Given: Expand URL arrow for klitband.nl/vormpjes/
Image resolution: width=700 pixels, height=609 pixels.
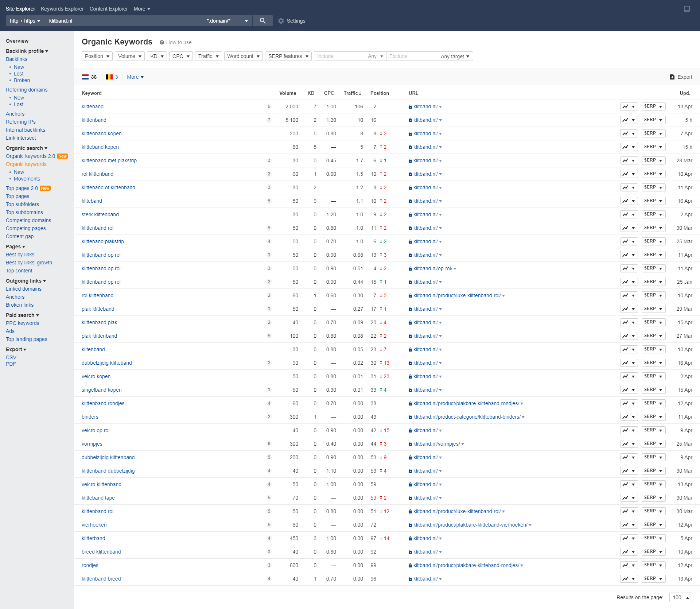Looking at the screenshot, I should [x=463, y=444].
